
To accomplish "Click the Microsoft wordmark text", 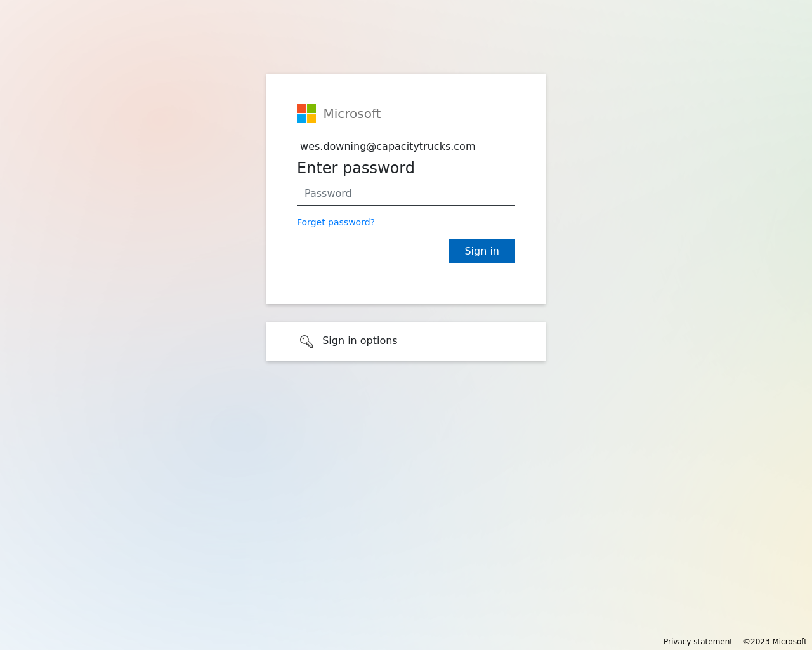I will (x=352, y=114).
